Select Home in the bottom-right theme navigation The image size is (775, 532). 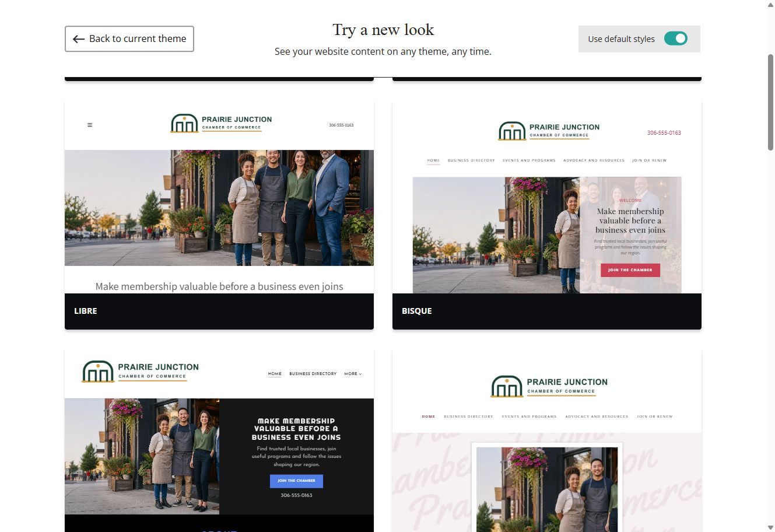pyautogui.click(x=429, y=416)
